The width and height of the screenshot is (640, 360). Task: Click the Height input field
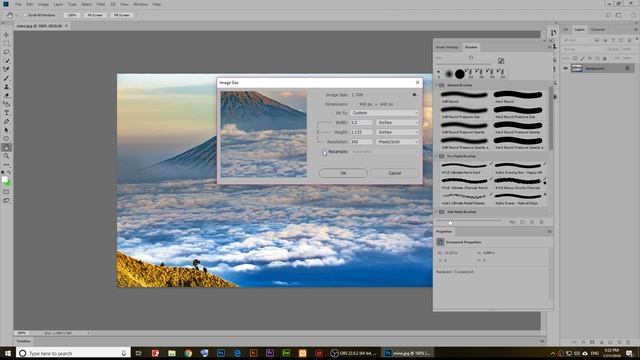click(x=362, y=132)
